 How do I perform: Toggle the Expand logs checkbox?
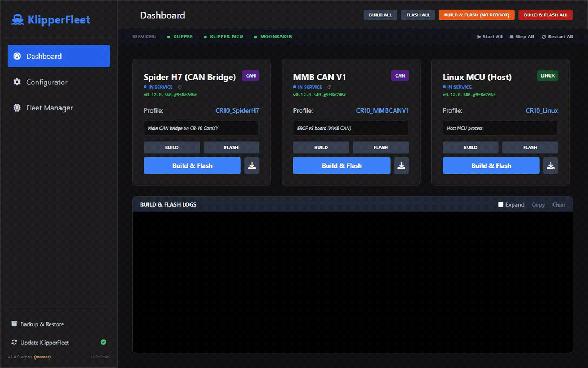(x=500, y=204)
